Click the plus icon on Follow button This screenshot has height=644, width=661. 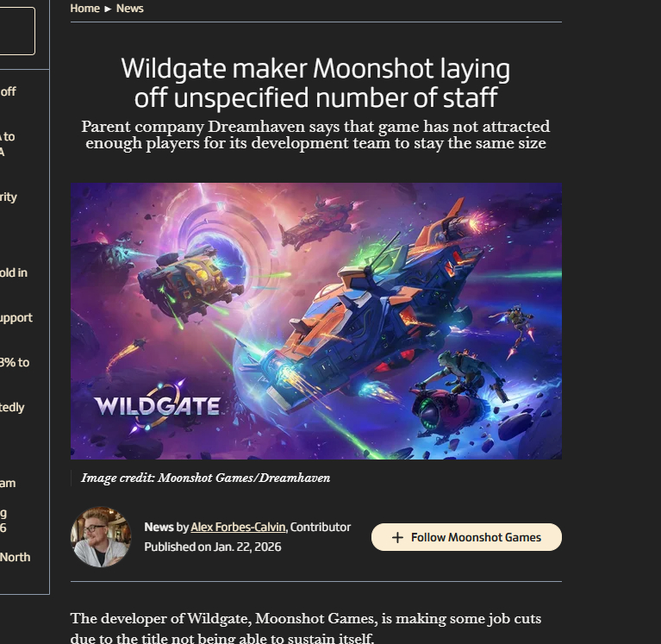point(397,537)
